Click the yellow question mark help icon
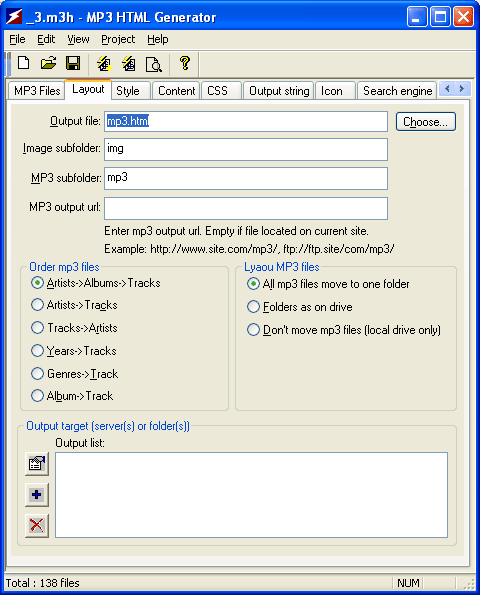The image size is (480, 595). tap(185, 63)
